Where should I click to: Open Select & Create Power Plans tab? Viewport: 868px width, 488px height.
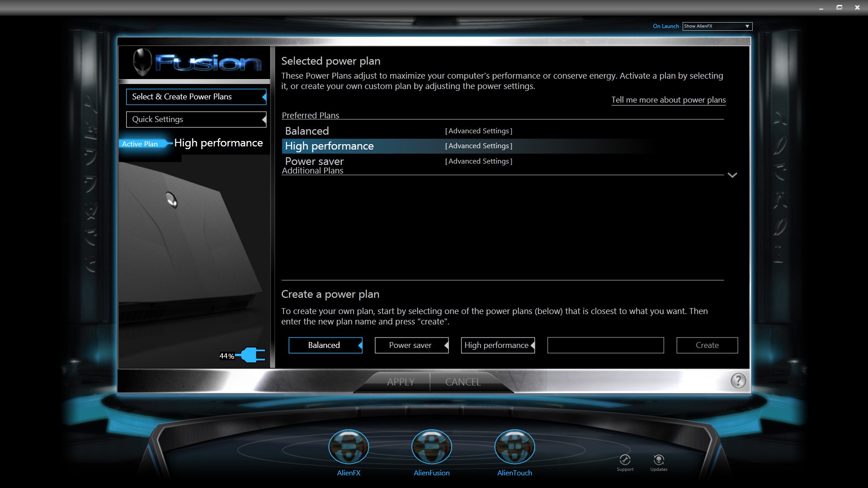(196, 97)
